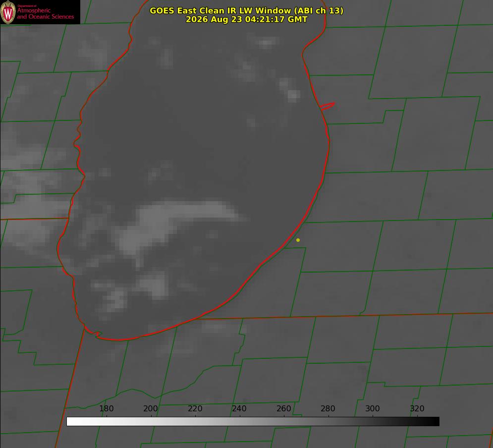Viewport: 493px width, 448px height.
Task: Click the GOES East Clean IR title
Action: pyautogui.click(x=247, y=10)
